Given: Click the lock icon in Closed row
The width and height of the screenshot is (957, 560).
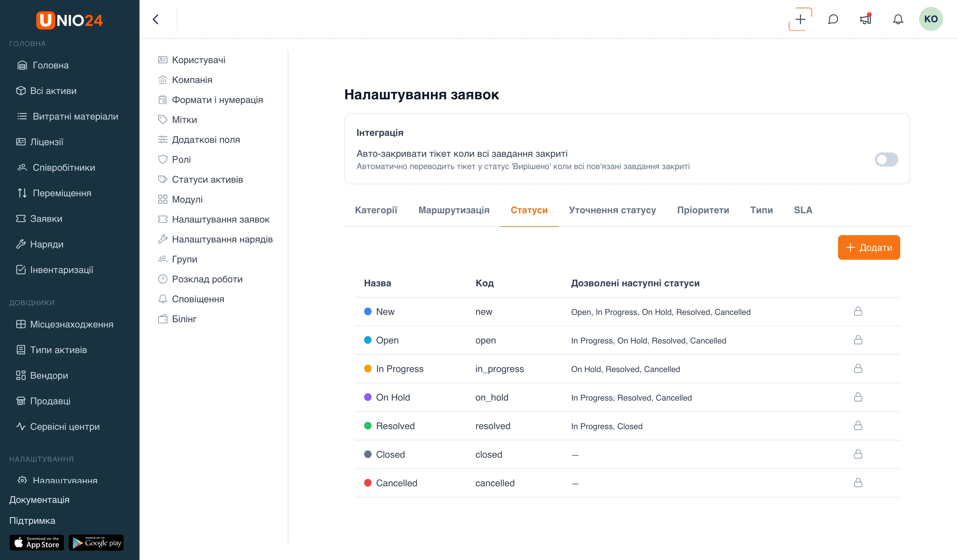Looking at the screenshot, I should (x=858, y=454).
